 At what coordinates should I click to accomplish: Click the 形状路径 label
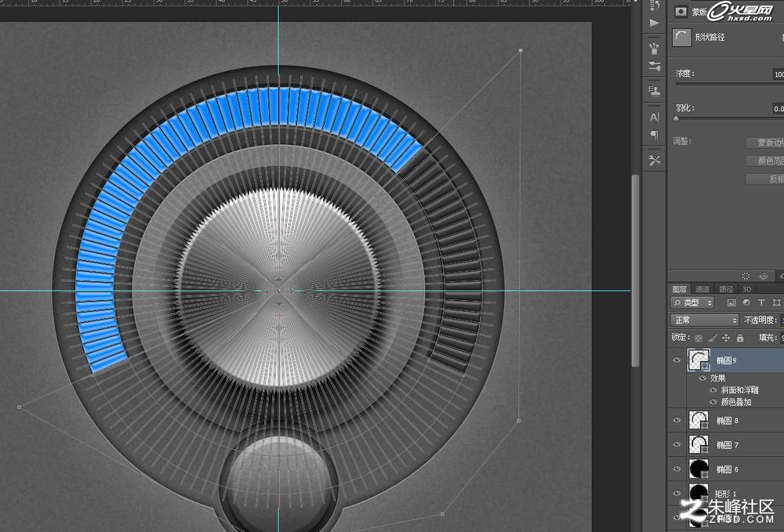(710, 38)
